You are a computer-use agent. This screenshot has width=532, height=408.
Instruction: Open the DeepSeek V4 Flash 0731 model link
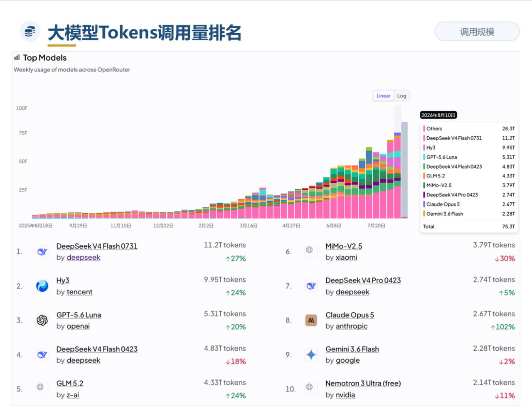97,246
